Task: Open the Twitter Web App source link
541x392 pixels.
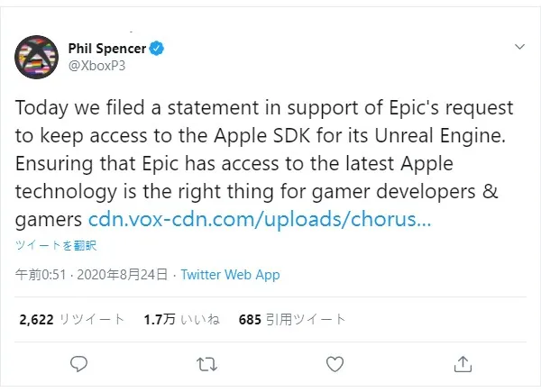Action: [x=230, y=275]
